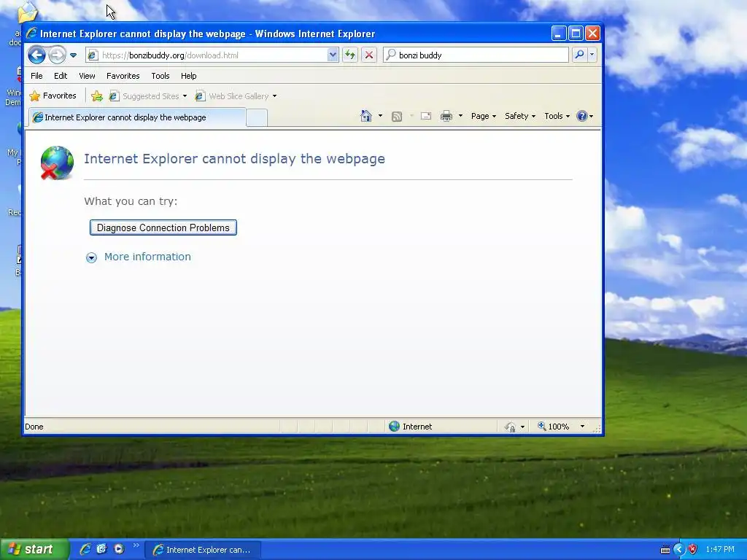This screenshot has width=747, height=560.
Task: Click the keyboard tray icon
Action: click(x=665, y=550)
